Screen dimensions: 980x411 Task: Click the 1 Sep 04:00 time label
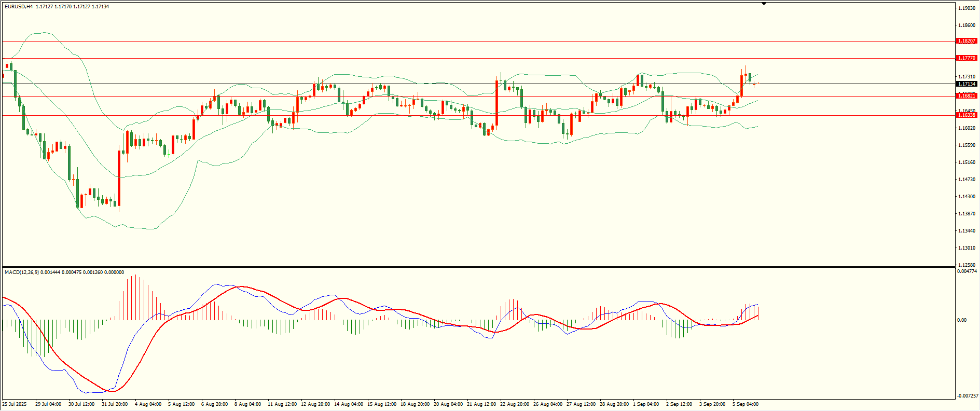point(646,404)
